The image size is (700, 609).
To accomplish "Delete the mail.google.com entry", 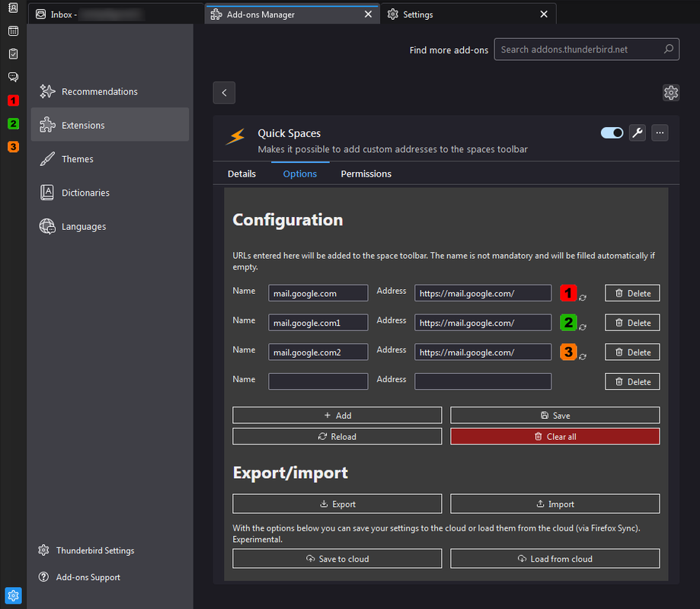I will pyautogui.click(x=632, y=293).
